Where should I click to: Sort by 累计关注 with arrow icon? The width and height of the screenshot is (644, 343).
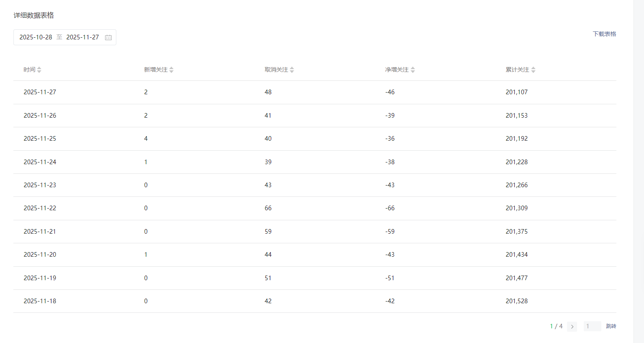point(533,70)
